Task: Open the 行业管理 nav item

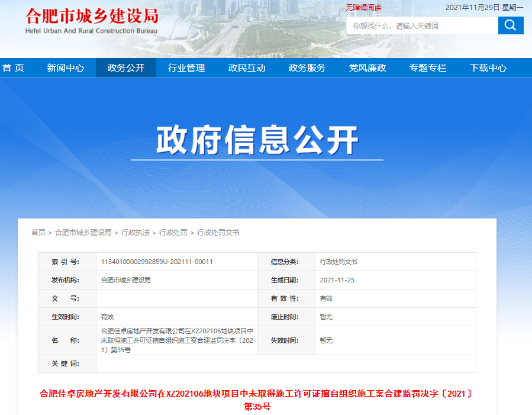Action: 186,68
